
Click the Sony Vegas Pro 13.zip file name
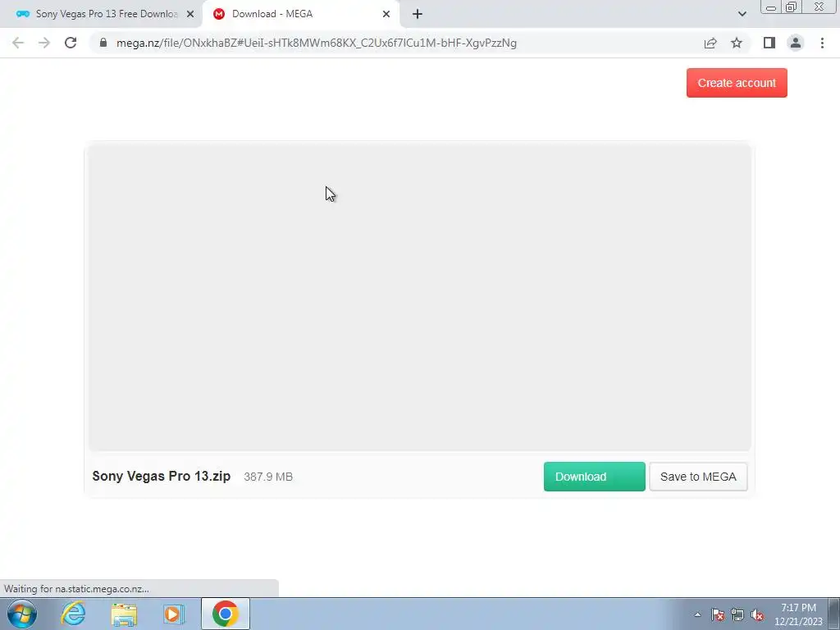click(162, 477)
